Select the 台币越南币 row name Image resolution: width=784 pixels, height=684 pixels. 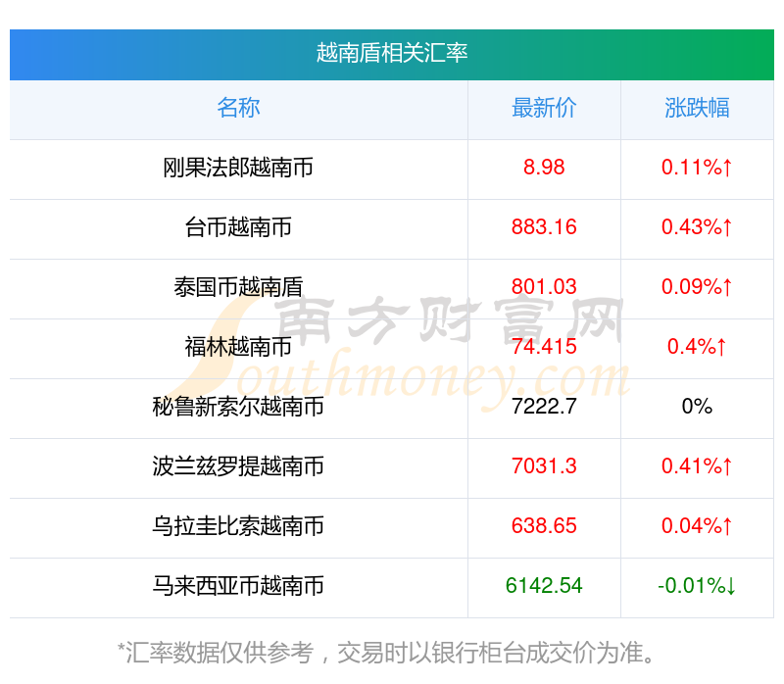238,227
